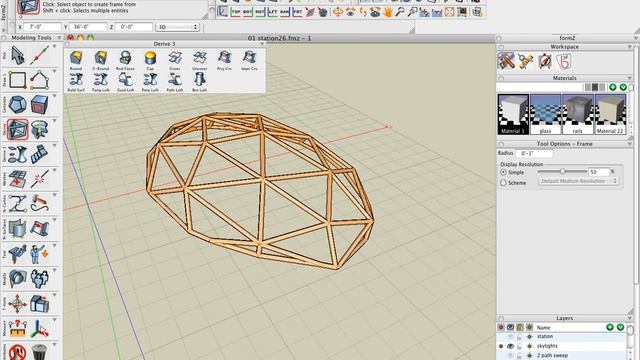This screenshot has width=640, height=360.
Task: Select the magnifier zoom tool
Action: [x=400, y=12]
